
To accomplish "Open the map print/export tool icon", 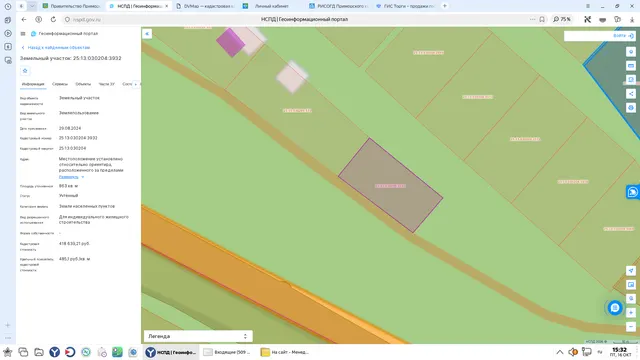I will [x=631, y=80].
